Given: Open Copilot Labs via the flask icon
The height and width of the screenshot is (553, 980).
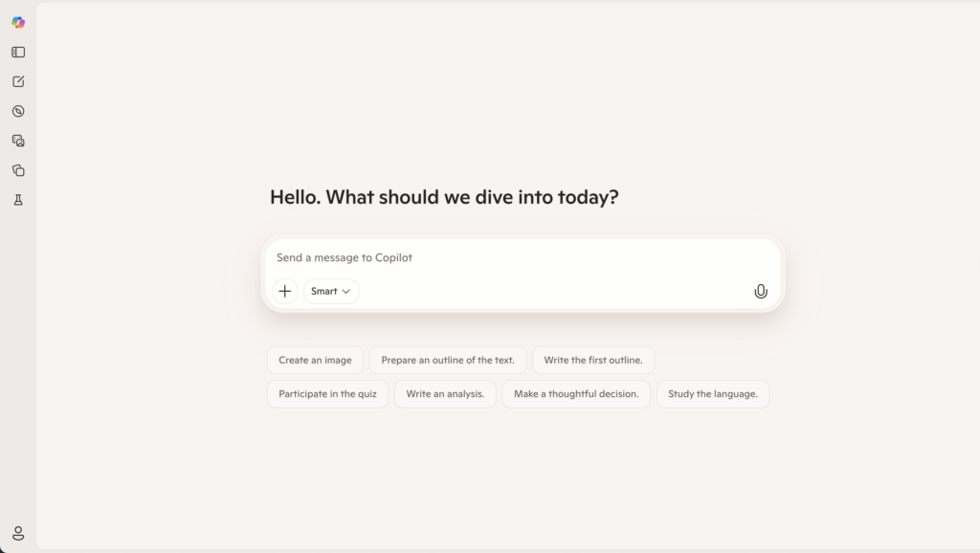Looking at the screenshot, I should point(17,199).
